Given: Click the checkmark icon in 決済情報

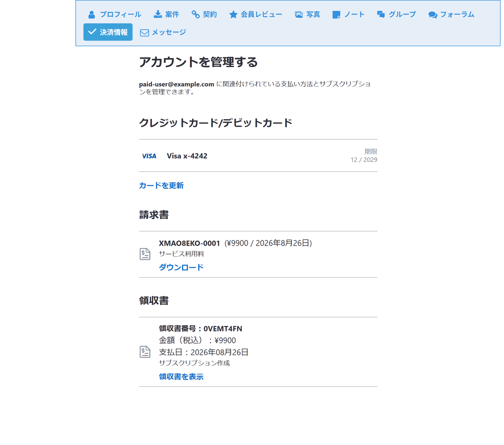Looking at the screenshot, I should point(92,32).
